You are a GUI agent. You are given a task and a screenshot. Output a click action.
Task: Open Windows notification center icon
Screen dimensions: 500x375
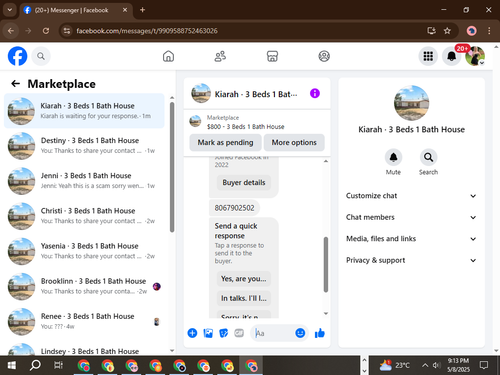[484, 365]
